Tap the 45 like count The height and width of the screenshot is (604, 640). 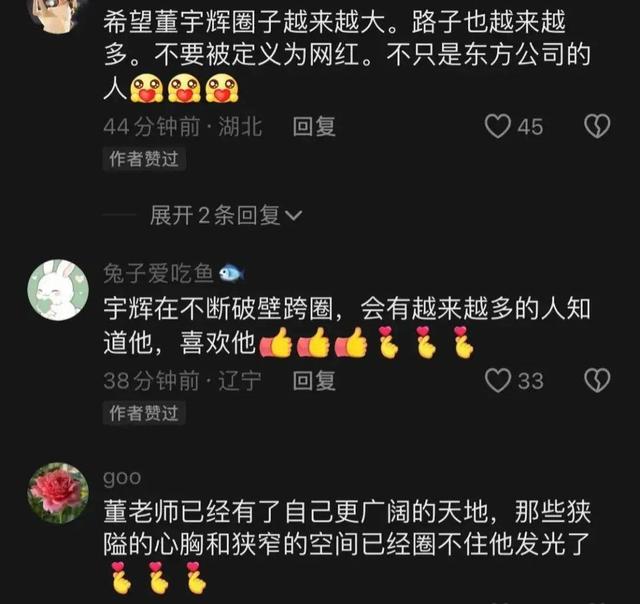530,127
